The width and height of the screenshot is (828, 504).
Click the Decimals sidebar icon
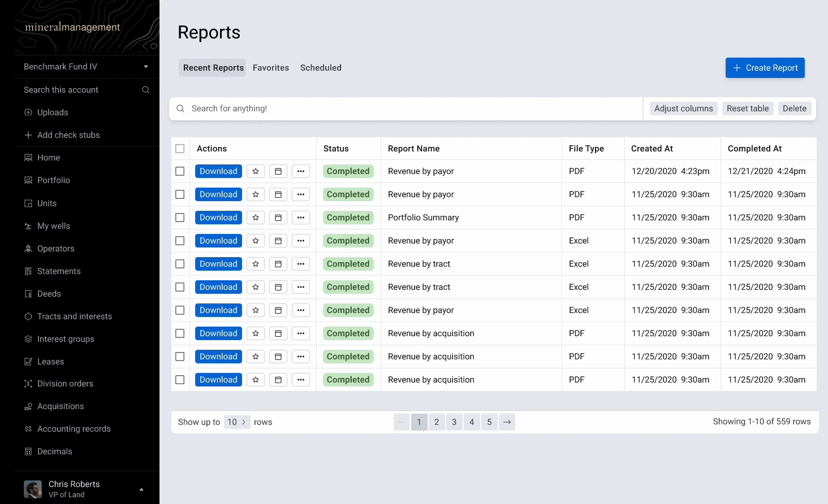click(x=28, y=451)
